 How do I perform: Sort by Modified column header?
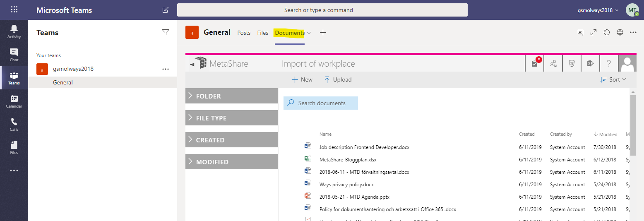606,134
